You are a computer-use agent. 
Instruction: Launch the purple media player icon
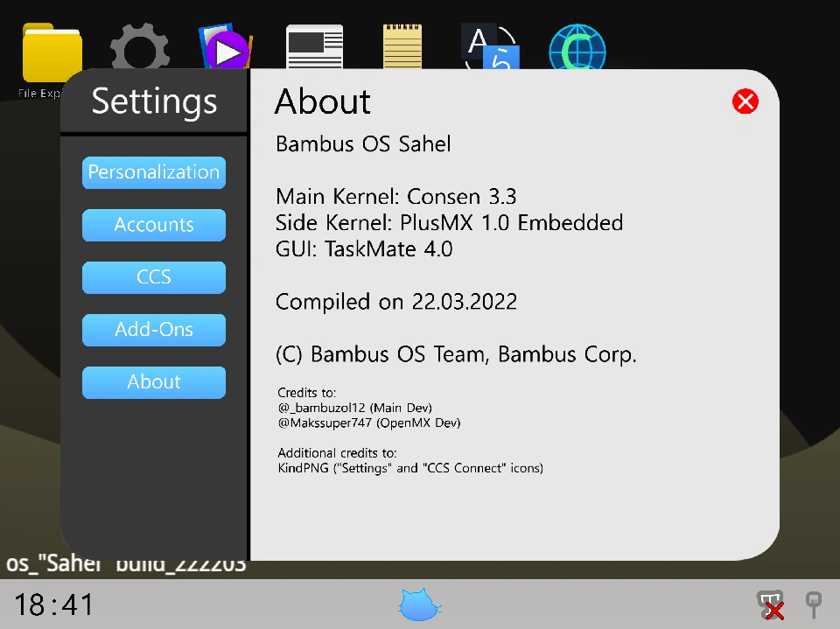226,48
